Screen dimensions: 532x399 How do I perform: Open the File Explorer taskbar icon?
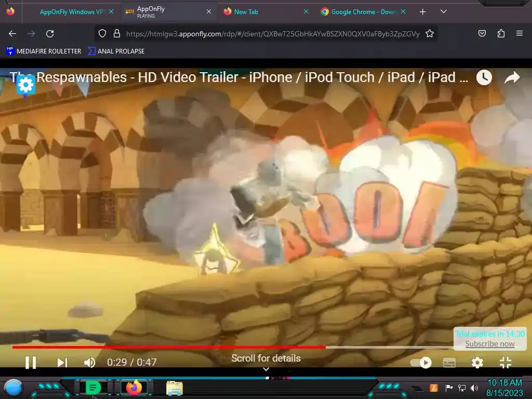tap(175, 388)
